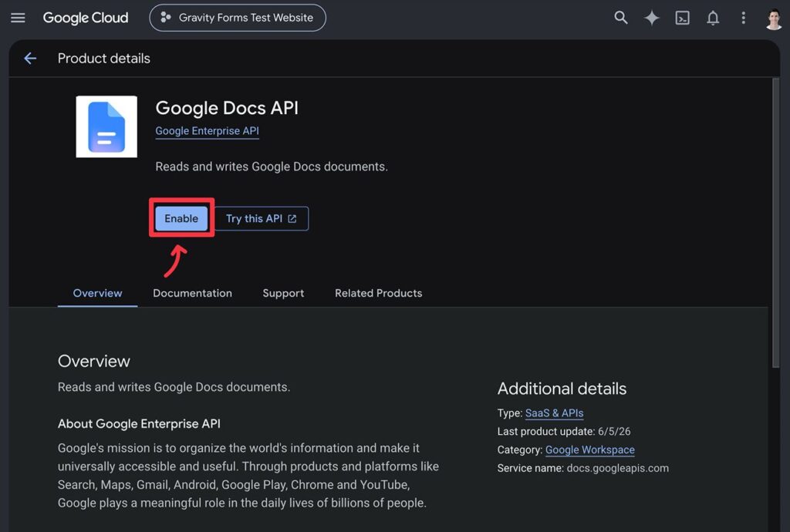Open the three-dot settings and utilities menu

point(743,19)
